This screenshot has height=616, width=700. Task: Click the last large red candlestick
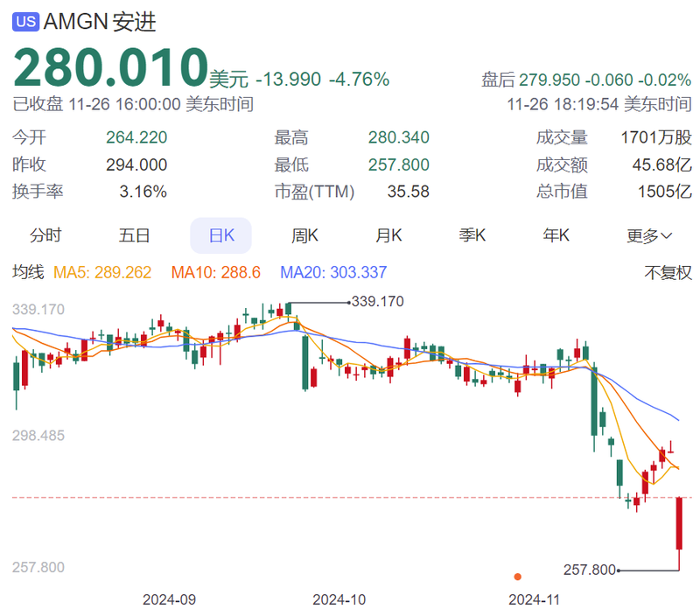[679, 523]
